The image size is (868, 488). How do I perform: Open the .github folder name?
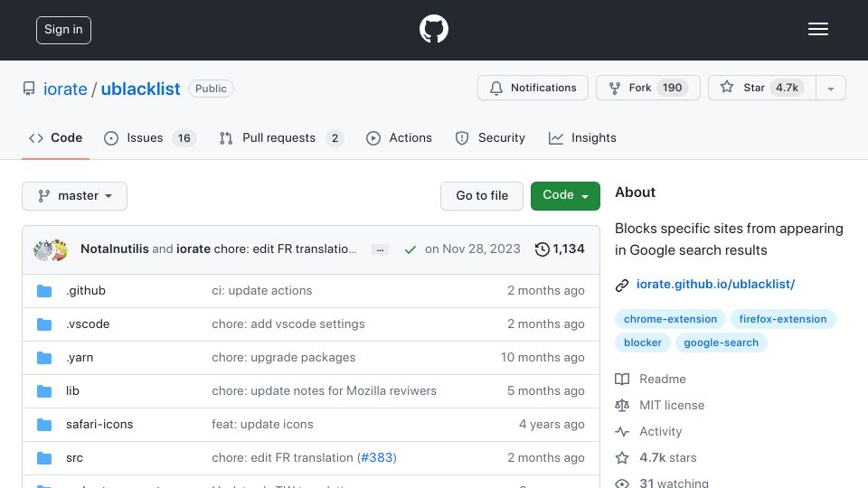coord(86,290)
